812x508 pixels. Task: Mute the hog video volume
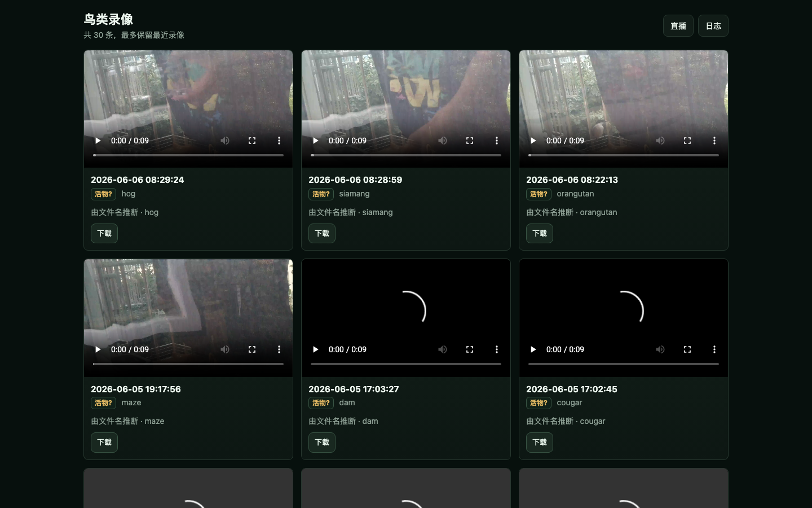coord(225,141)
